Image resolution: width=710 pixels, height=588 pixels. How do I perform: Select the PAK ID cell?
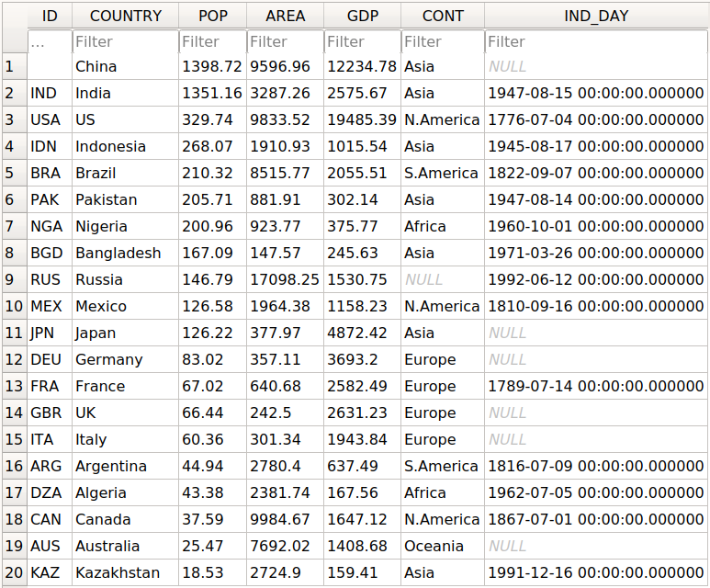tap(50, 199)
